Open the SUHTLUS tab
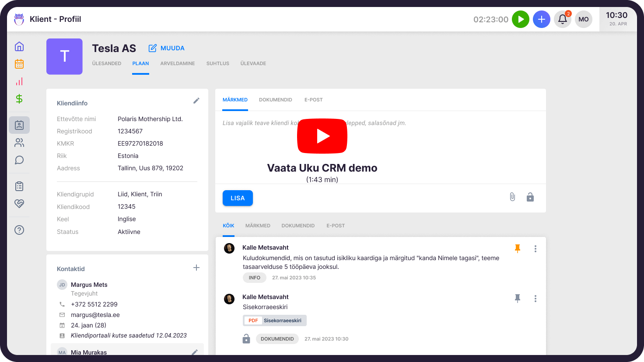644x362 pixels. click(x=218, y=63)
